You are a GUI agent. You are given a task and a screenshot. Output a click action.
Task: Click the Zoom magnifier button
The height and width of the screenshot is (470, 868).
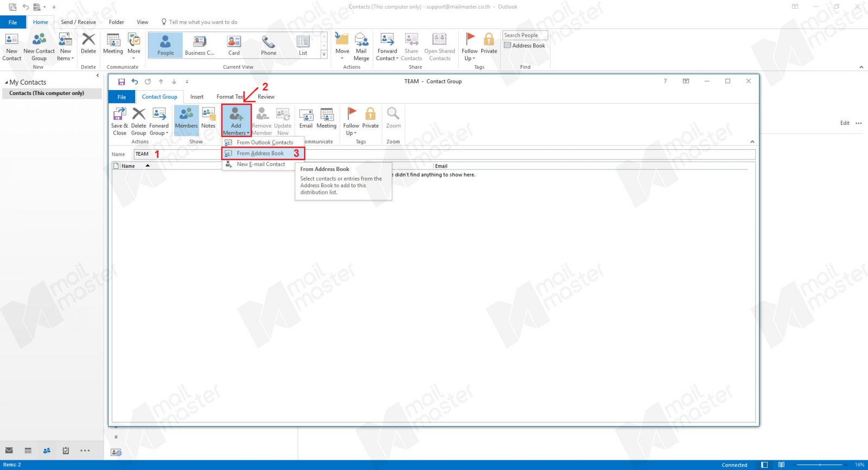tap(393, 118)
